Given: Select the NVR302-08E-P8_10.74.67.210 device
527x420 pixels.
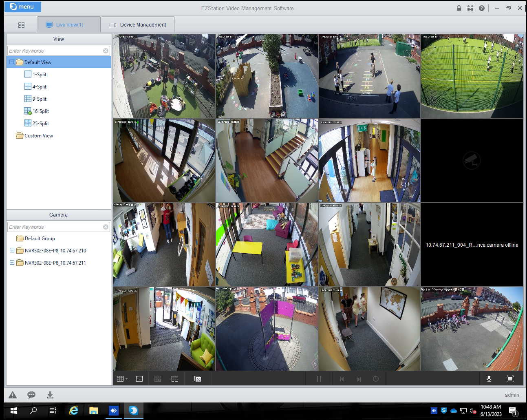Looking at the screenshot, I should pos(51,250).
